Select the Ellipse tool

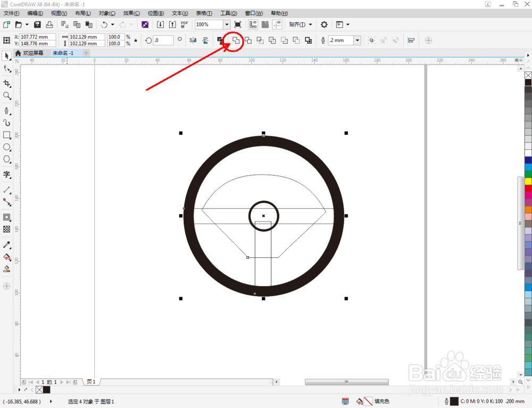(7, 147)
